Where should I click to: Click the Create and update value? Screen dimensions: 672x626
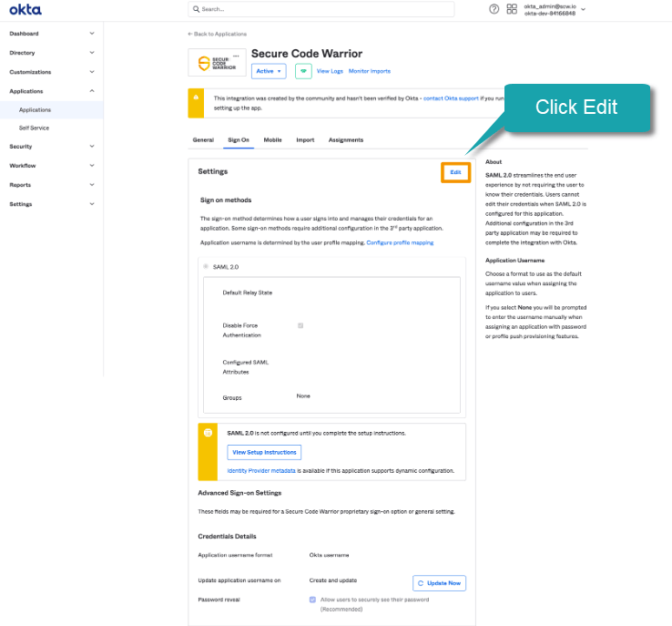tap(333, 580)
